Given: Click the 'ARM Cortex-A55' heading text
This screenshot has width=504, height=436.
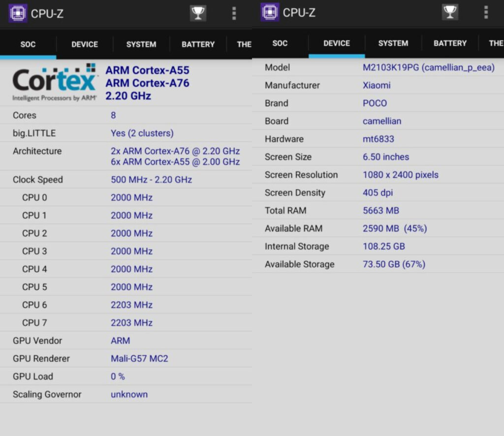Looking at the screenshot, I should click(148, 70).
